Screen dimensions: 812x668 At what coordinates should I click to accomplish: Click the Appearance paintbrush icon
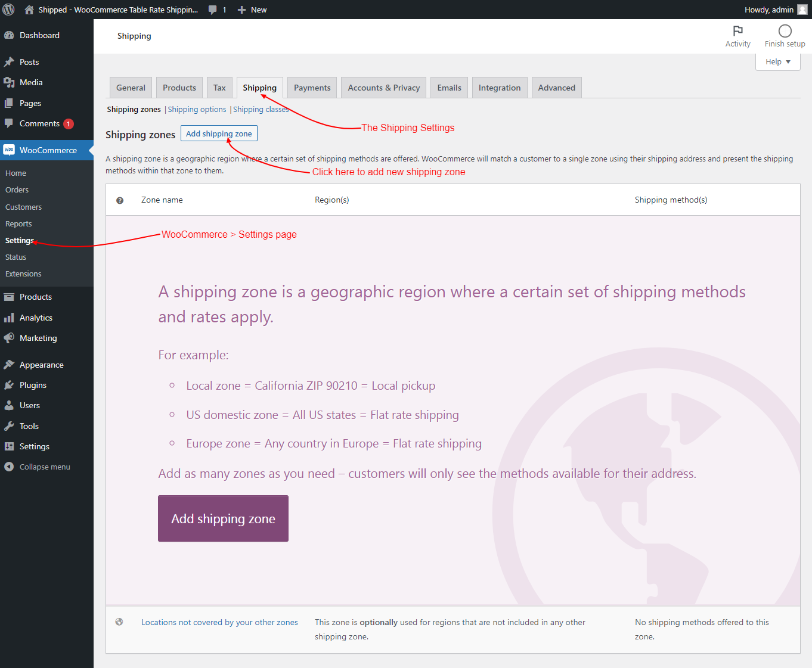(x=9, y=365)
